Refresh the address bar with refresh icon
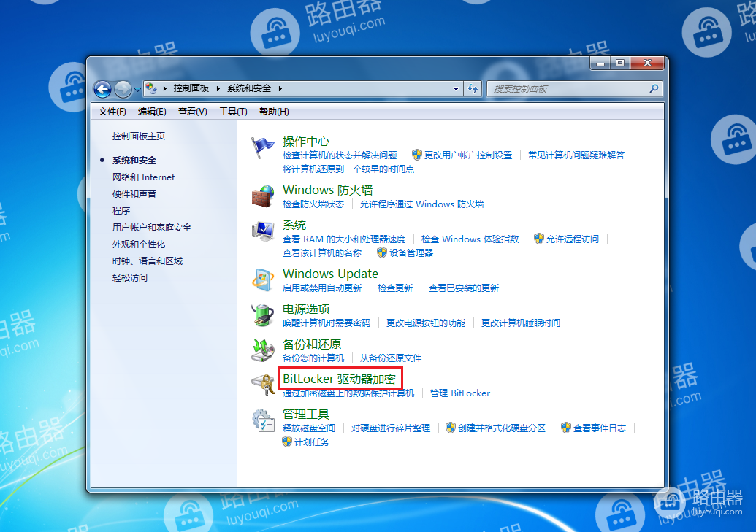 [473, 89]
